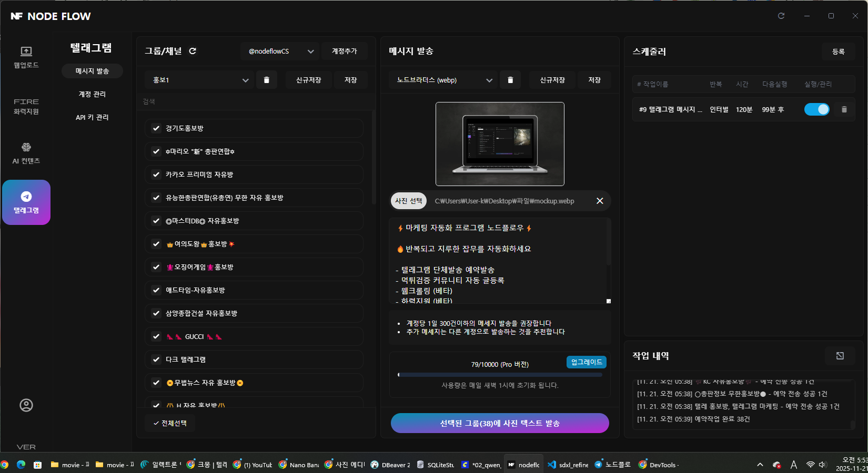Delete the 홍보1 group preset

(266, 80)
